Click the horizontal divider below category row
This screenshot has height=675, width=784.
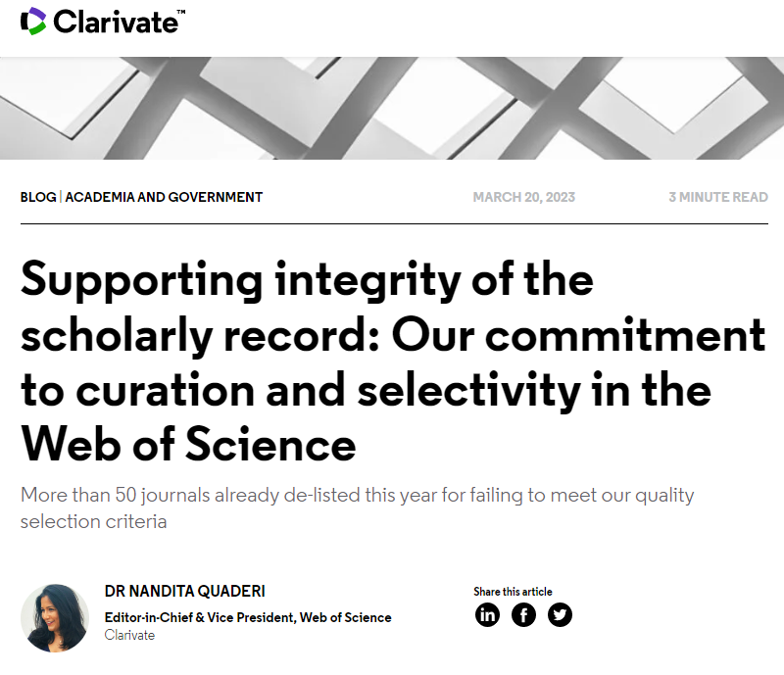pyautogui.click(x=394, y=224)
